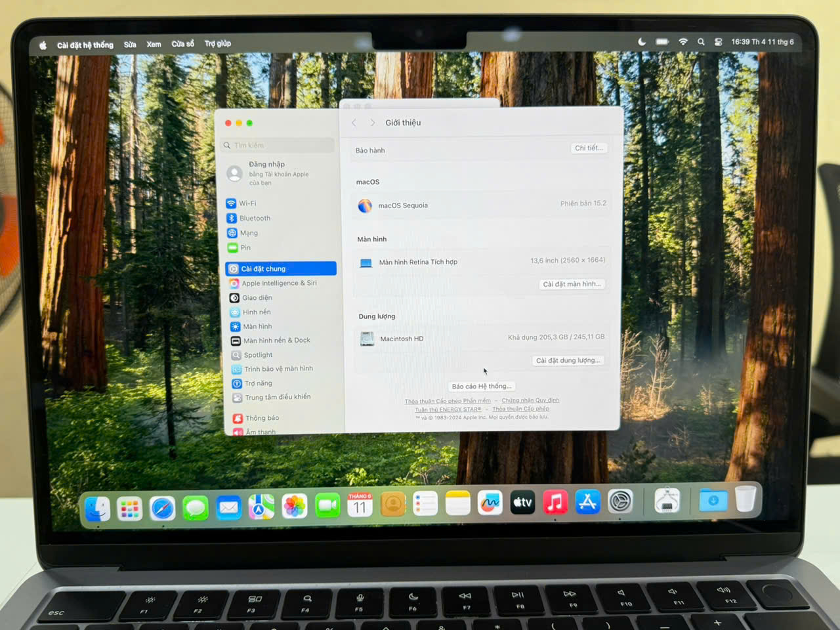The width and height of the screenshot is (840, 630).
Task: Click Báo cáo Hệ thống button
Action: 482,387
